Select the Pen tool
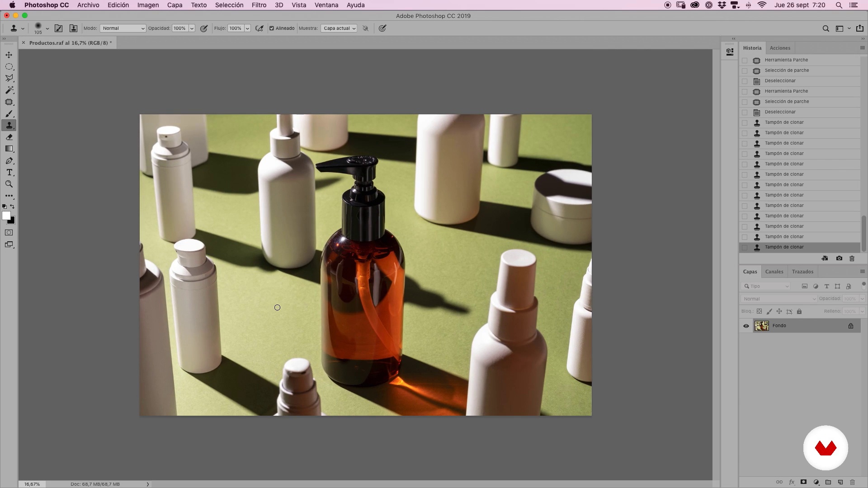 pos(9,161)
